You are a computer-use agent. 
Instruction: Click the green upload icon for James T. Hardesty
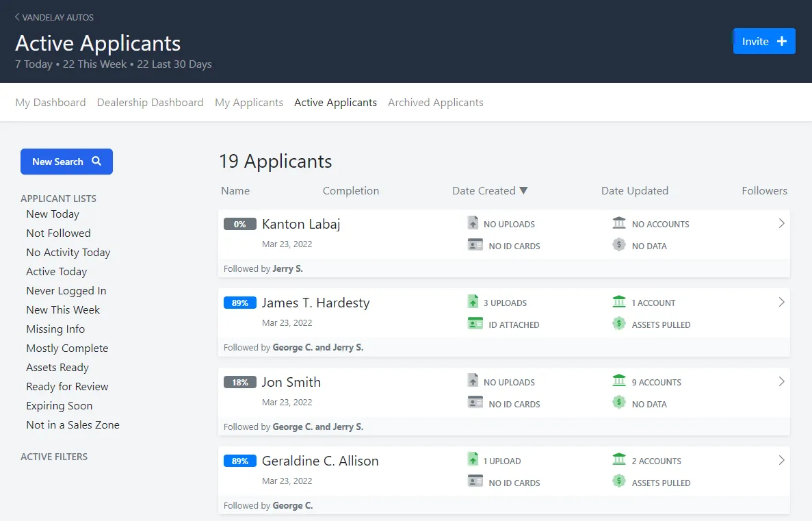(x=473, y=302)
